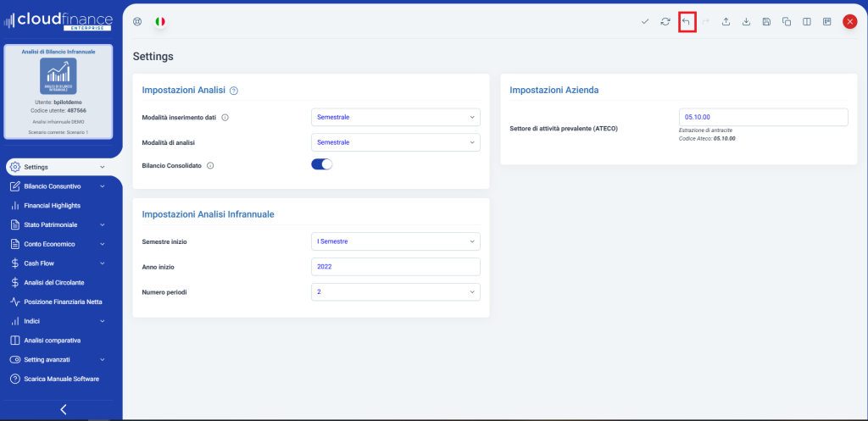Viewport: 868px width, 421px height.
Task: Click the split columns view icon
Action: click(807, 21)
